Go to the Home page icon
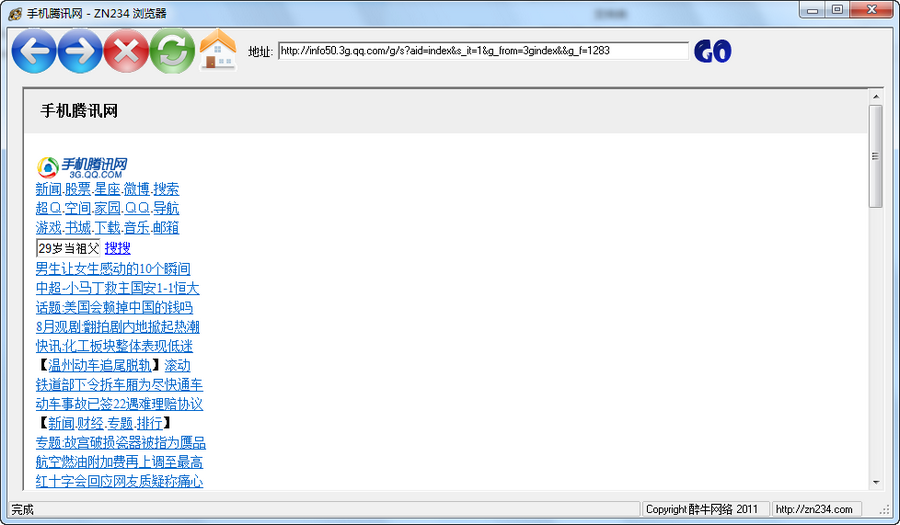The image size is (900, 525). [217, 50]
